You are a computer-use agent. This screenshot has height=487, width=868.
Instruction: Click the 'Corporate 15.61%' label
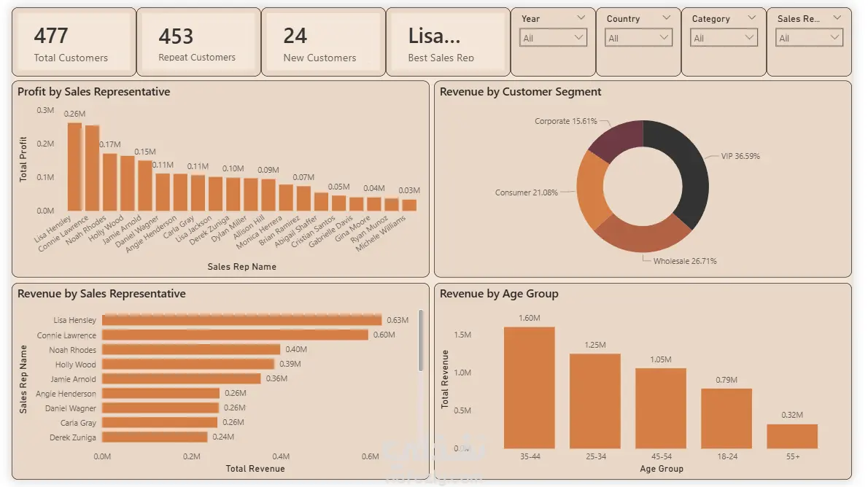click(566, 121)
